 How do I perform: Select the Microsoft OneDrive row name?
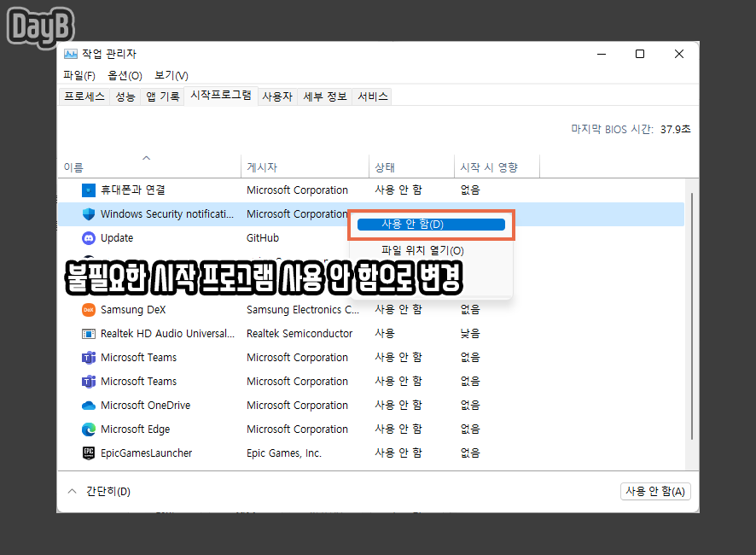(x=146, y=406)
